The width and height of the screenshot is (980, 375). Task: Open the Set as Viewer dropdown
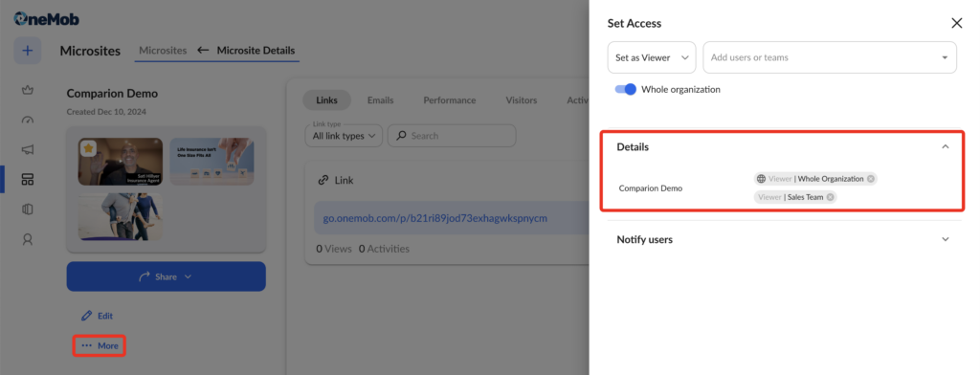pos(652,57)
